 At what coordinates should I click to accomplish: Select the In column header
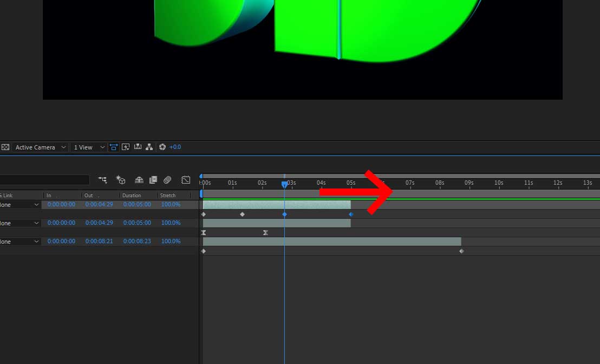pos(49,195)
